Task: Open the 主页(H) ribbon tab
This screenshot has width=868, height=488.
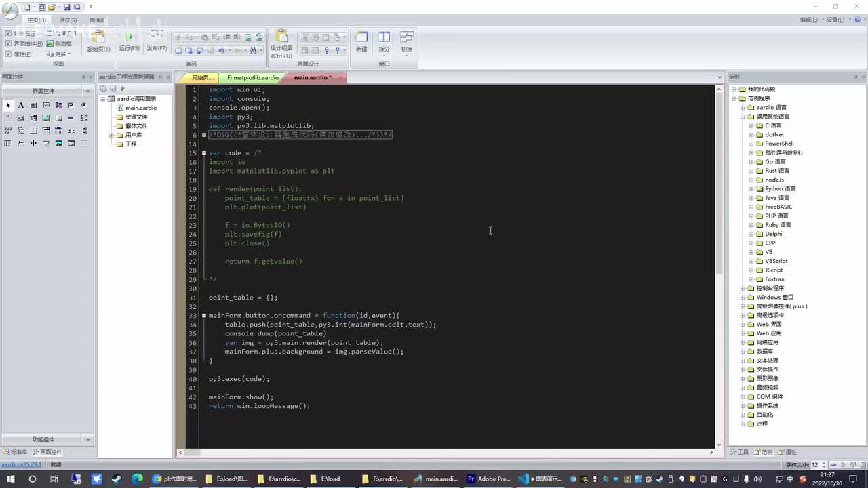Action: tap(37, 20)
